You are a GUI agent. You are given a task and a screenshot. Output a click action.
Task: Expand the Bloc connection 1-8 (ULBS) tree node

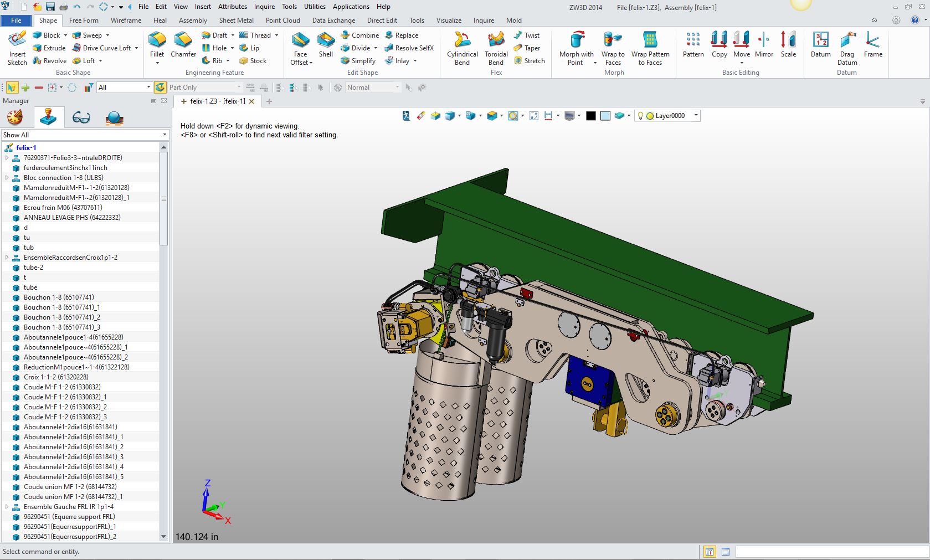coord(6,177)
